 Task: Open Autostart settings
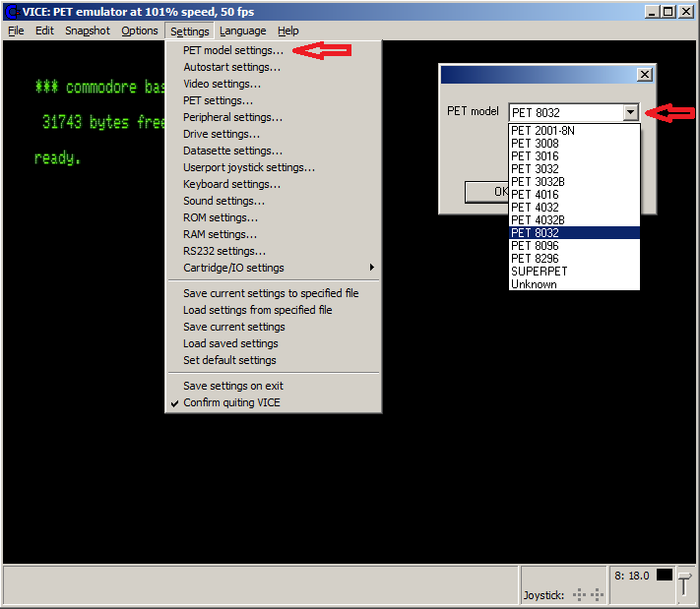pyautogui.click(x=274, y=67)
